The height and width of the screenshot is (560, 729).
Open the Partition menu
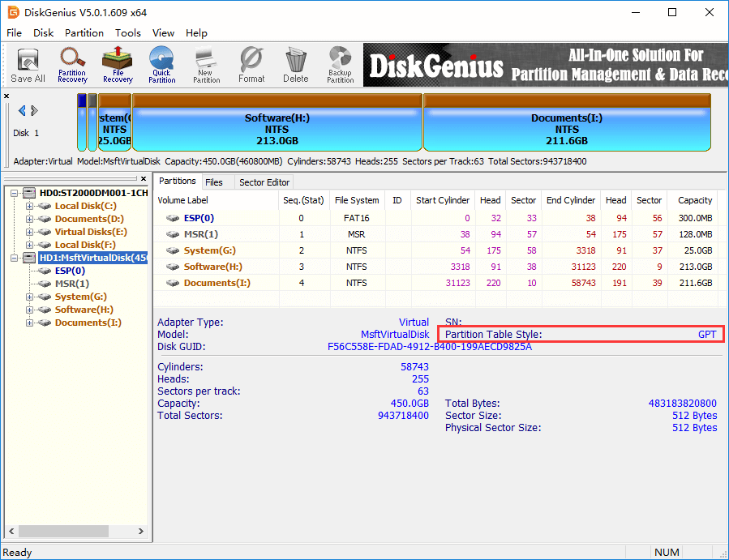84,33
